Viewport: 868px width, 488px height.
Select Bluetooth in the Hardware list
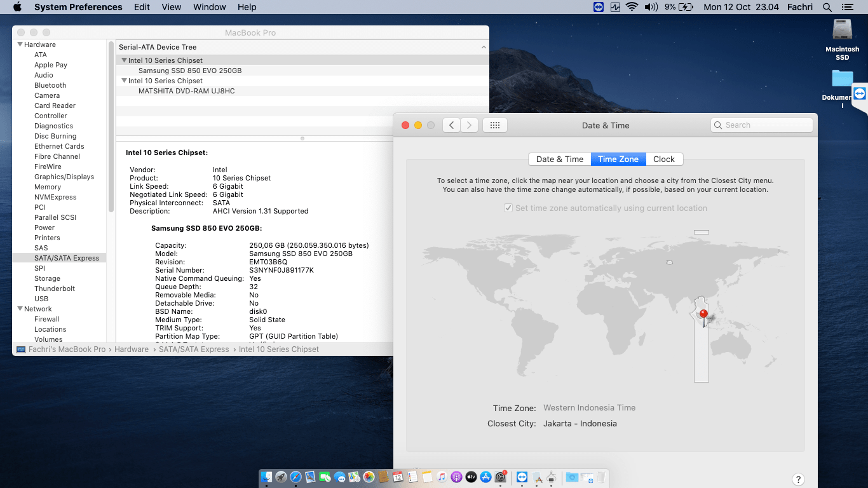pos(50,85)
